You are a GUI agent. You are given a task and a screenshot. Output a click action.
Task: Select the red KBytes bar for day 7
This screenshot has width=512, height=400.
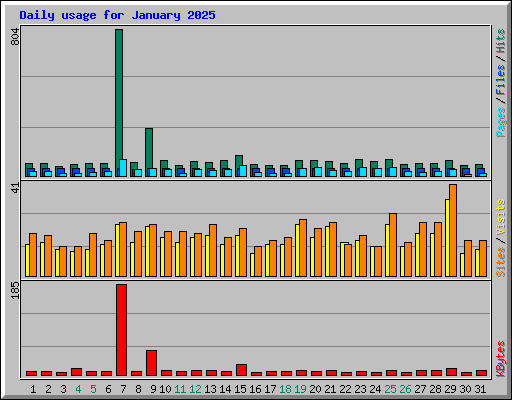(121, 330)
